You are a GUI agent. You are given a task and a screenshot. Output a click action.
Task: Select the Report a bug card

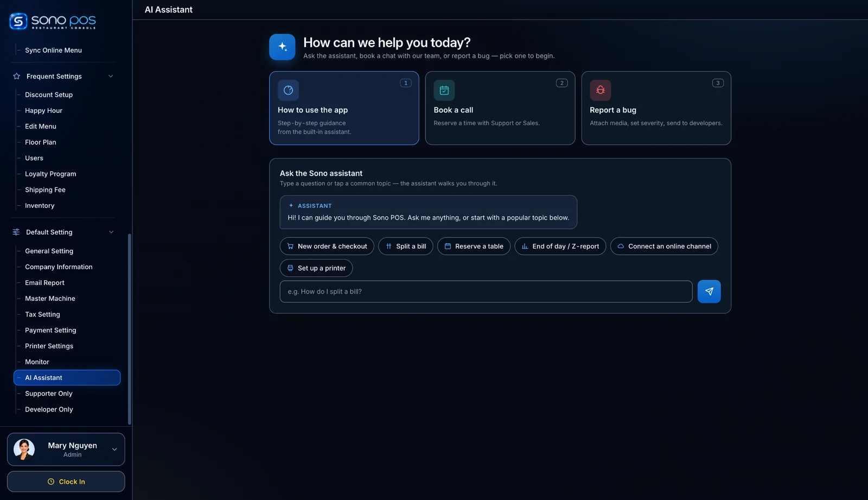656,108
